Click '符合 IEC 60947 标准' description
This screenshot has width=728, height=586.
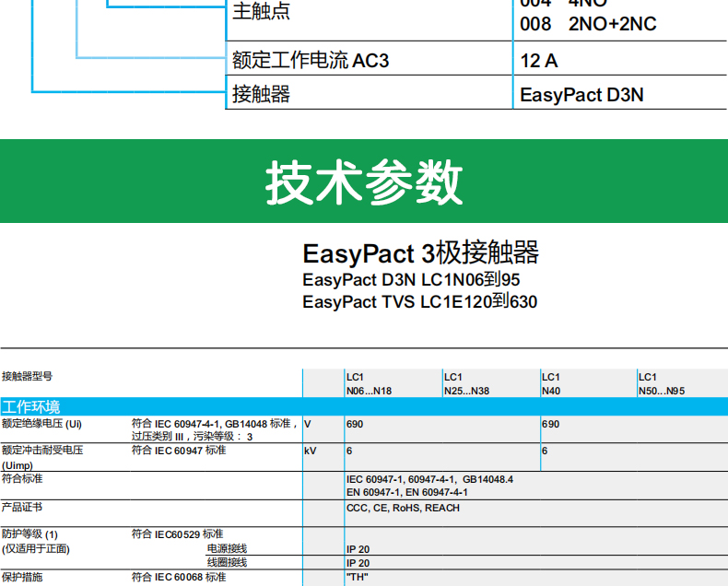click(x=179, y=450)
